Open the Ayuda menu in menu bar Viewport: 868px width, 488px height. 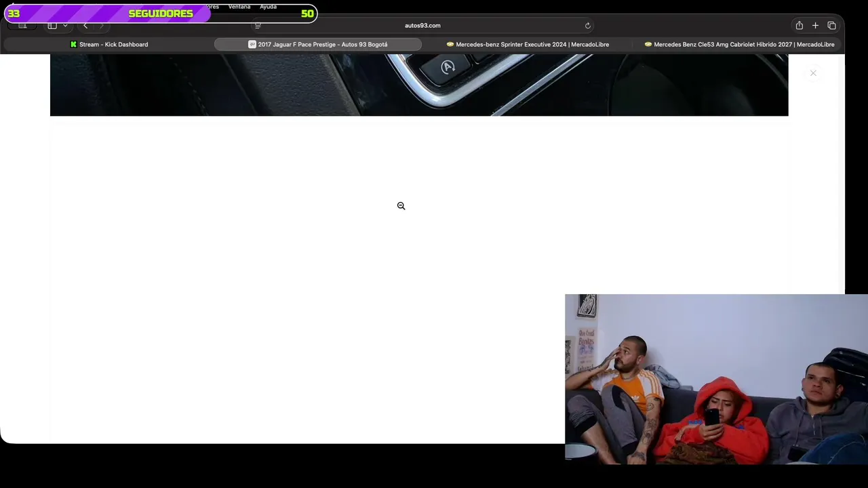tap(269, 7)
